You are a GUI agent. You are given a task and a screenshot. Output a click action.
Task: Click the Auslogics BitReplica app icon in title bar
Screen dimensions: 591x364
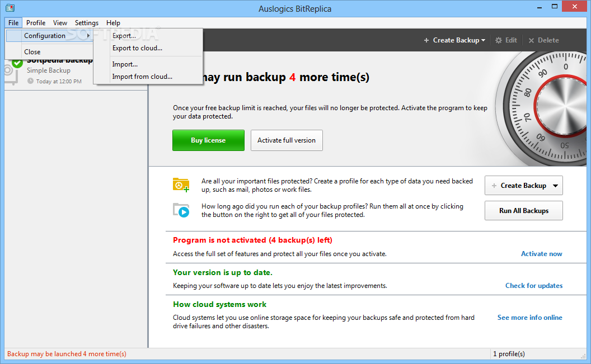pyautogui.click(x=10, y=8)
